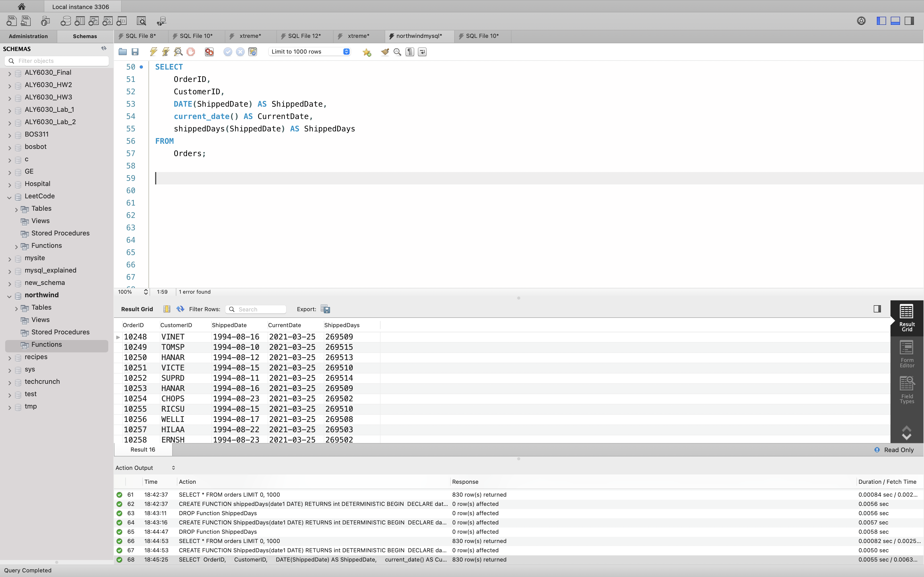Click the editor zoom percentage stepper

pyautogui.click(x=145, y=292)
